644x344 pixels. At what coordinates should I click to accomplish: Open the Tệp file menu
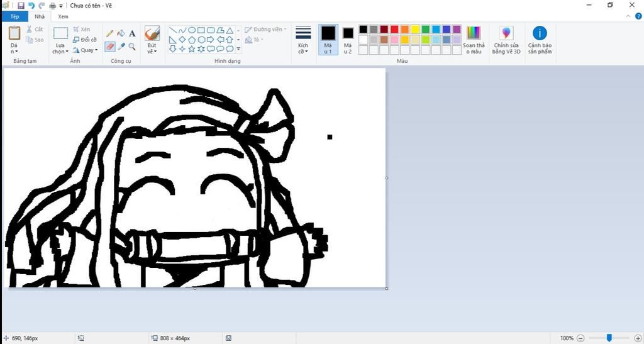pos(15,16)
